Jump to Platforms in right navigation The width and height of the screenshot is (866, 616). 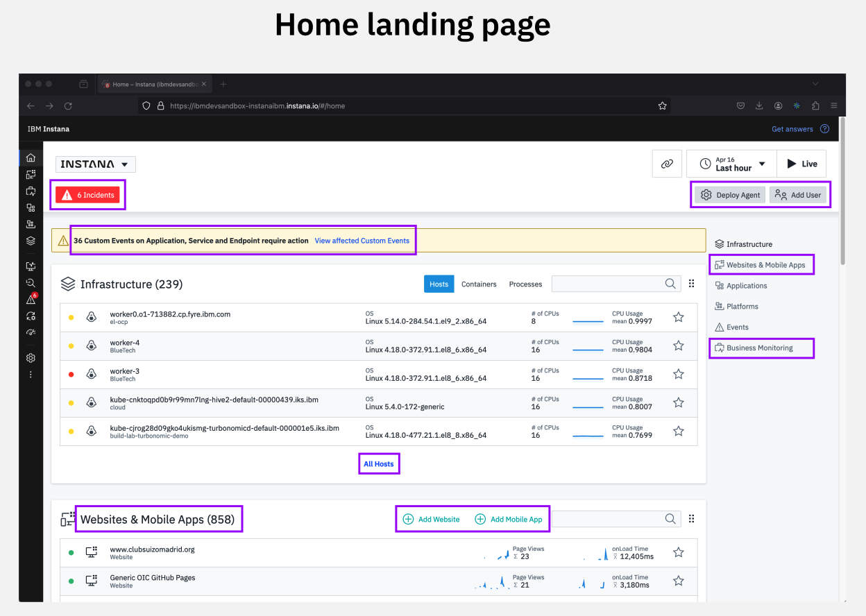[x=736, y=307]
